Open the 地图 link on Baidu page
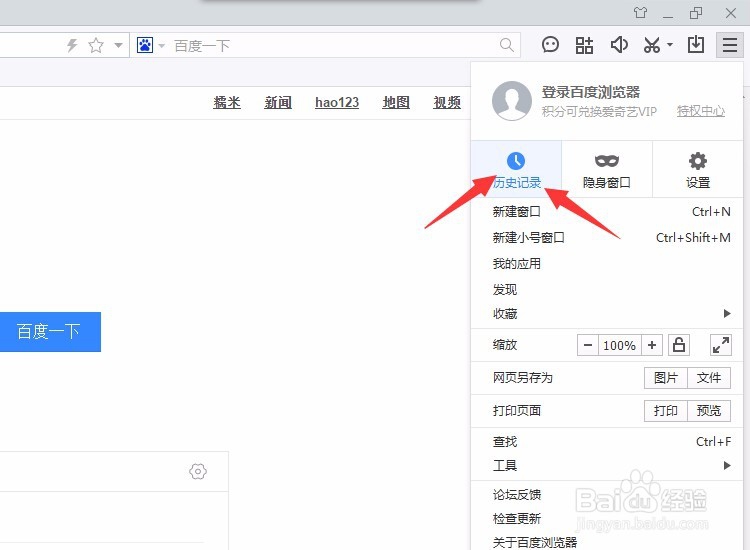Screen dimensions: 750x550 pos(396,102)
